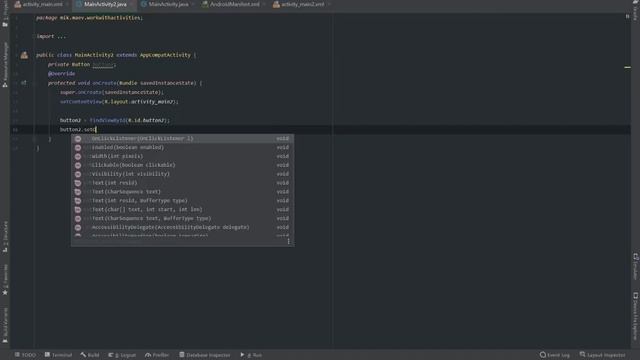Click the related XML file gutter icon
640x360 pixels.
click(24, 55)
